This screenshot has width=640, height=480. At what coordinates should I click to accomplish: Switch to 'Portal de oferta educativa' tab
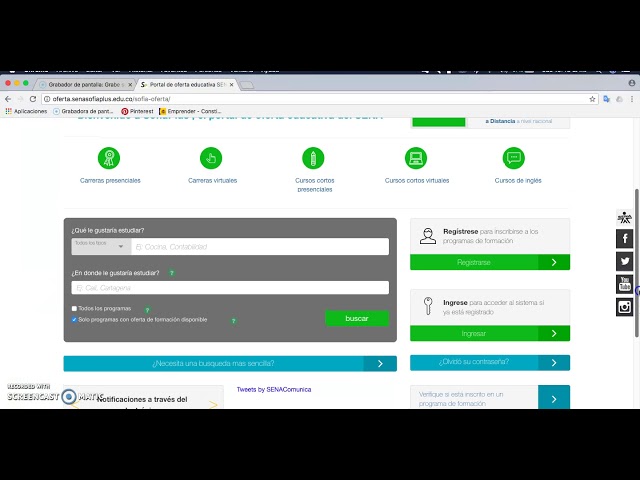(x=186, y=84)
